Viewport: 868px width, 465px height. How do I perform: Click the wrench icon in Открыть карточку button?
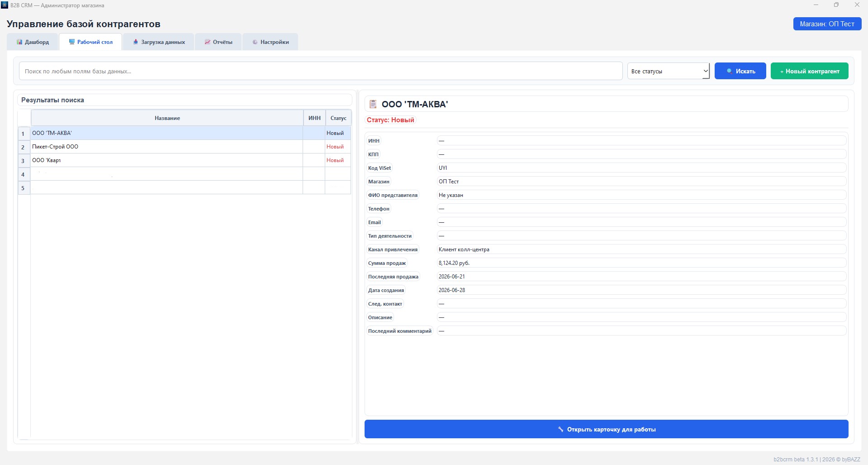pyautogui.click(x=561, y=429)
